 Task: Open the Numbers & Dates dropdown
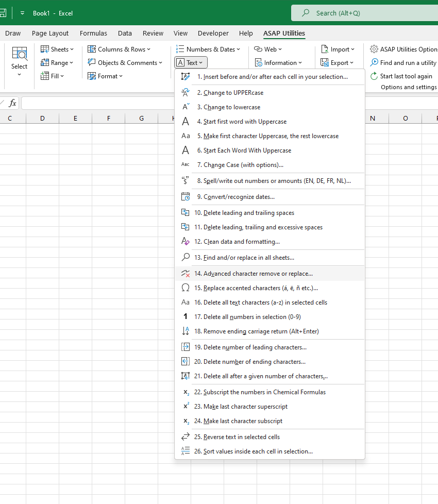point(208,49)
